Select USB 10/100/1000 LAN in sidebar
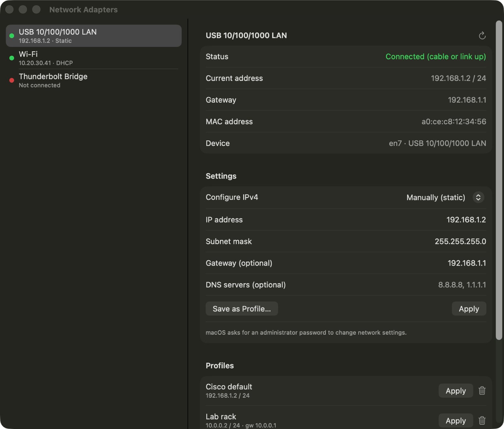The image size is (504, 429). (x=94, y=36)
